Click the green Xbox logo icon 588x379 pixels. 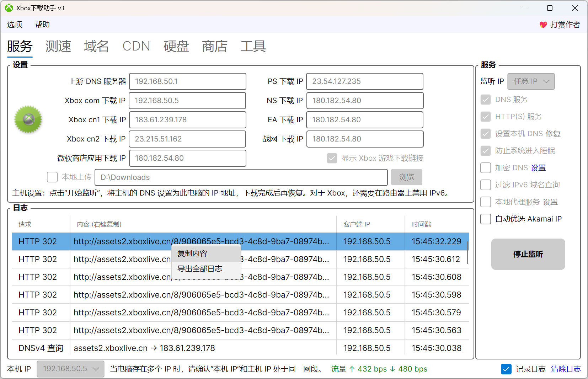tap(28, 119)
